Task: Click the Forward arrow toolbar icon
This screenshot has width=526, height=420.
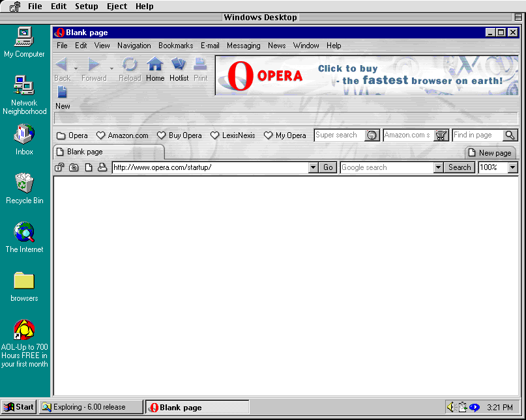Action: point(93,64)
